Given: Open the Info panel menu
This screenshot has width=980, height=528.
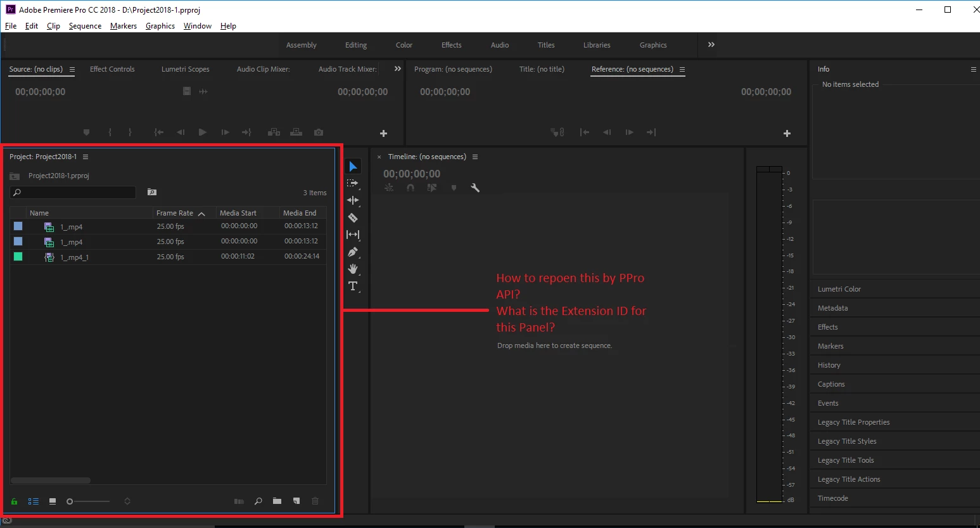Looking at the screenshot, I should click(x=974, y=69).
